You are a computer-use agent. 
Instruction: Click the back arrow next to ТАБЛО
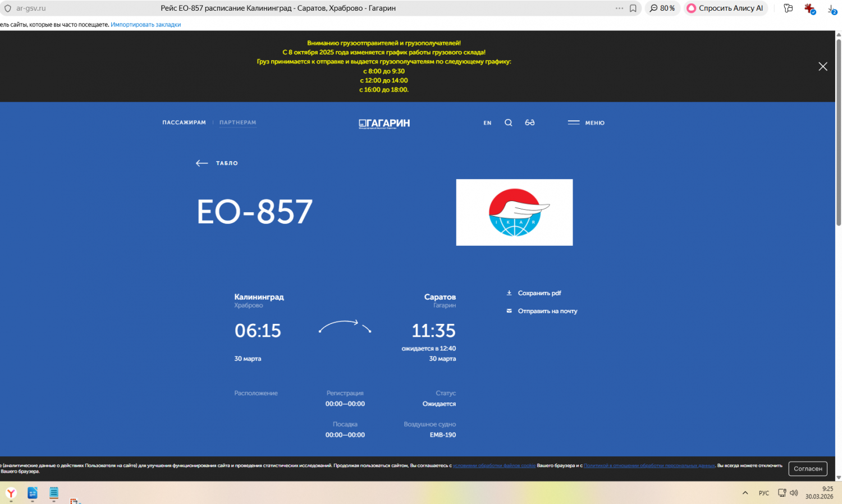pos(202,163)
